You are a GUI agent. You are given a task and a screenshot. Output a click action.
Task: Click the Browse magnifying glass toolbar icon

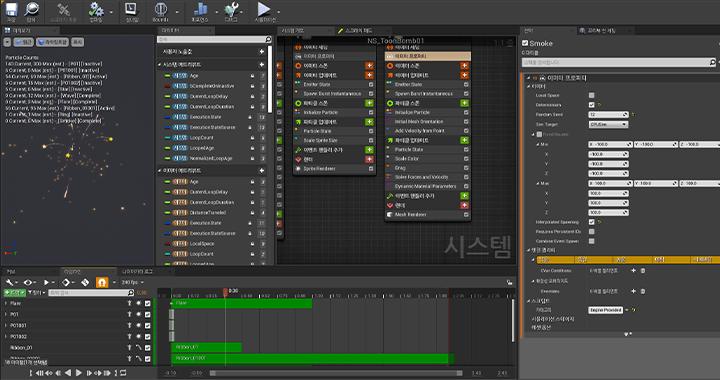(x=31, y=10)
